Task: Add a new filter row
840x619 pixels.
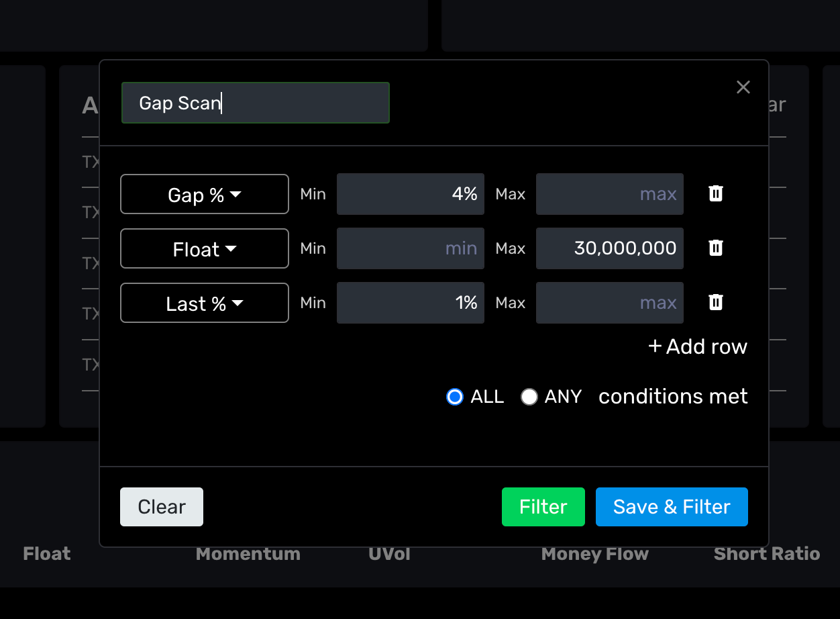Action: [698, 346]
